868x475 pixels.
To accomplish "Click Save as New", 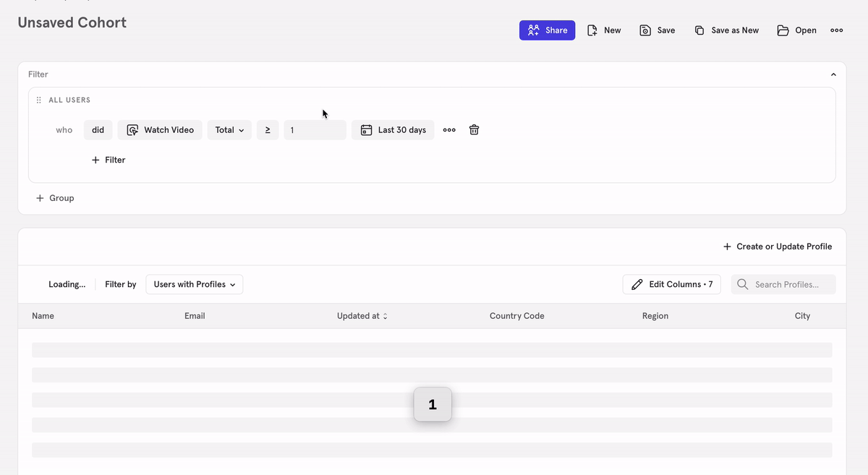I will pyautogui.click(x=726, y=30).
